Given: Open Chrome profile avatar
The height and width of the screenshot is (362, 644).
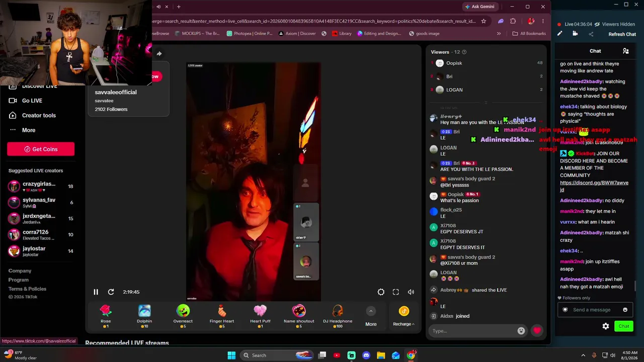Looking at the screenshot, I should (531, 21).
